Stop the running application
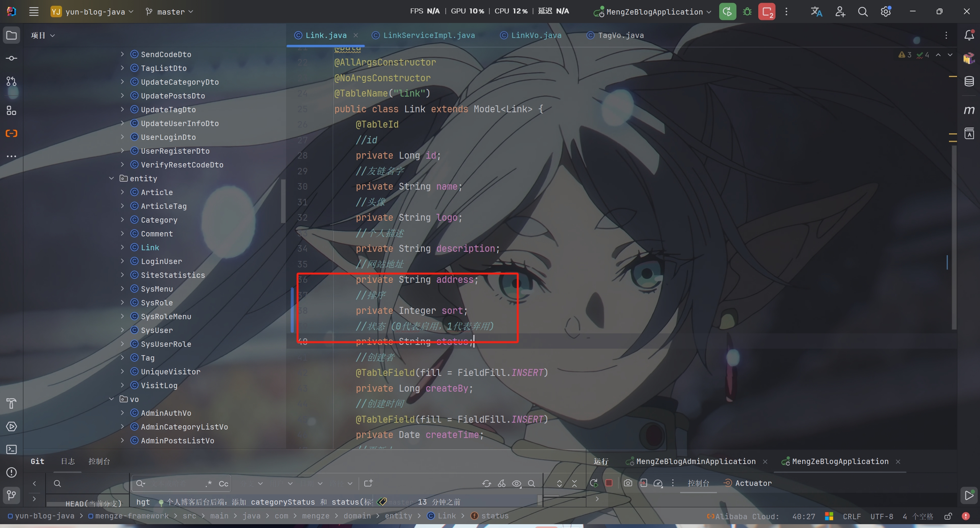Screen dimensions: 980x528 (x=766, y=12)
